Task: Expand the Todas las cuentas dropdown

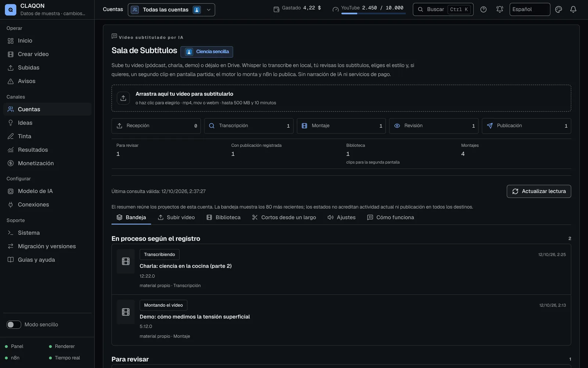Action: pyautogui.click(x=171, y=10)
